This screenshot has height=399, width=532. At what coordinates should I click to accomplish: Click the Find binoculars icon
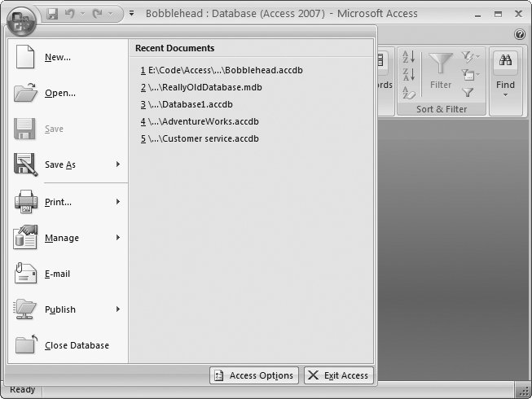pos(505,62)
